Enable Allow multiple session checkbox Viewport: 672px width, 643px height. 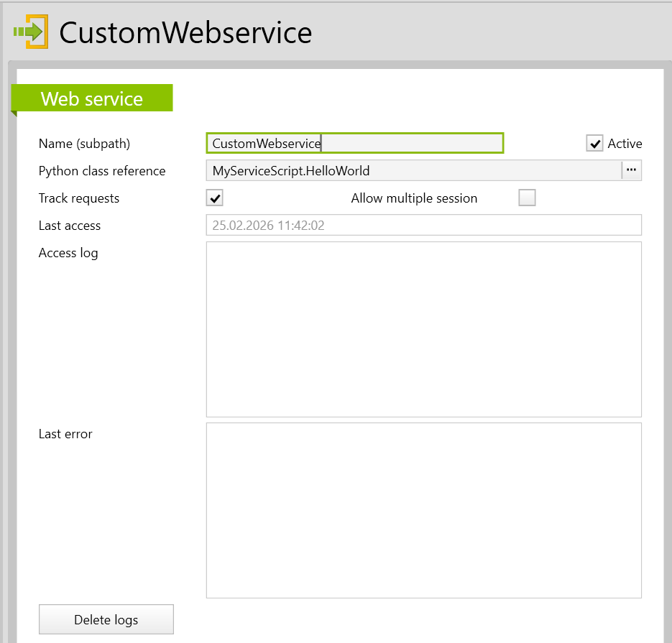(x=527, y=198)
